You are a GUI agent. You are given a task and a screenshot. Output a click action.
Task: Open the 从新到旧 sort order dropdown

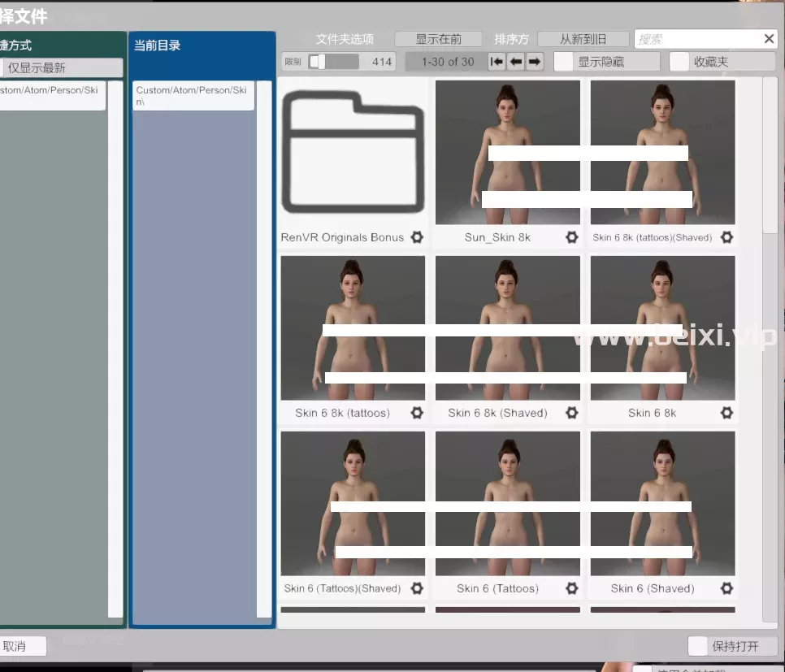[583, 39]
